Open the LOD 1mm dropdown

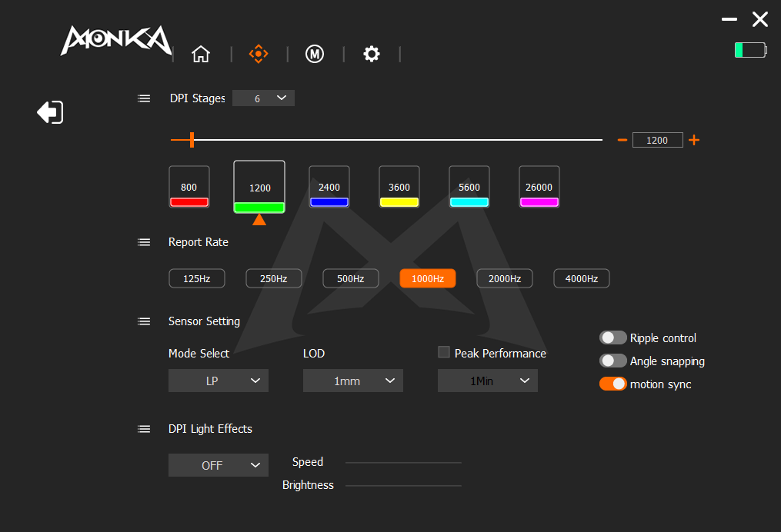coord(353,381)
